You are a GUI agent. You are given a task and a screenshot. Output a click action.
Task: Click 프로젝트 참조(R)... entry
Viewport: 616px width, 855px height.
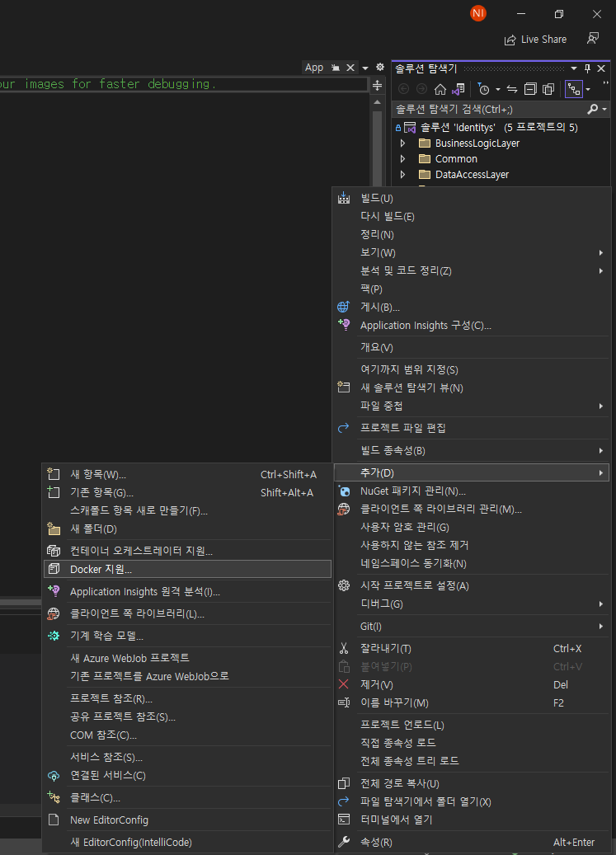pyautogui.click(x=187, y=698)
